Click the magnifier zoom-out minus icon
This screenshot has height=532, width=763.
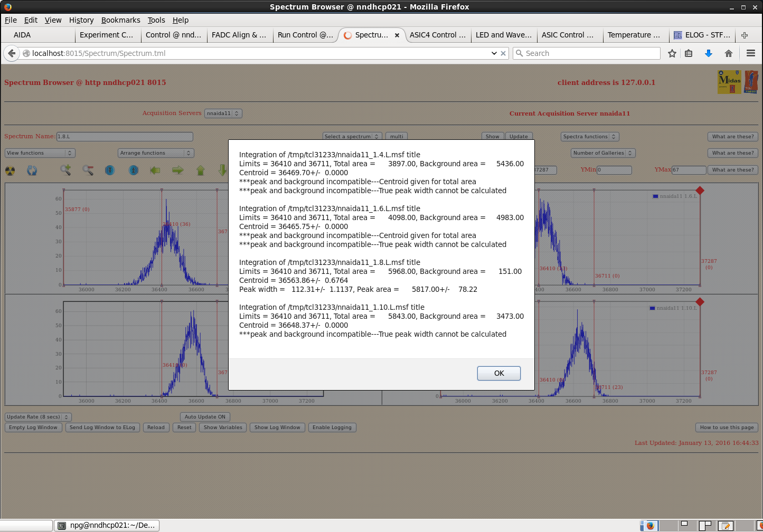pyautogui.click(x=88, y=170)
